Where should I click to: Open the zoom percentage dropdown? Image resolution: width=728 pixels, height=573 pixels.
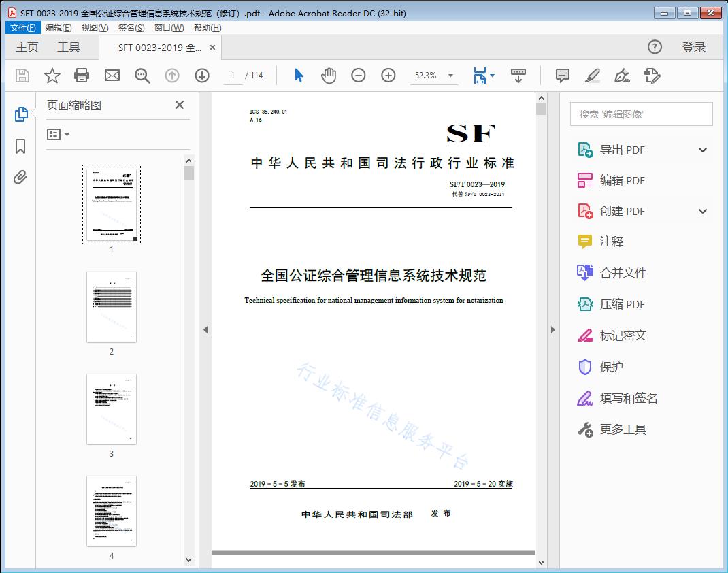click(x=450, y=76)
